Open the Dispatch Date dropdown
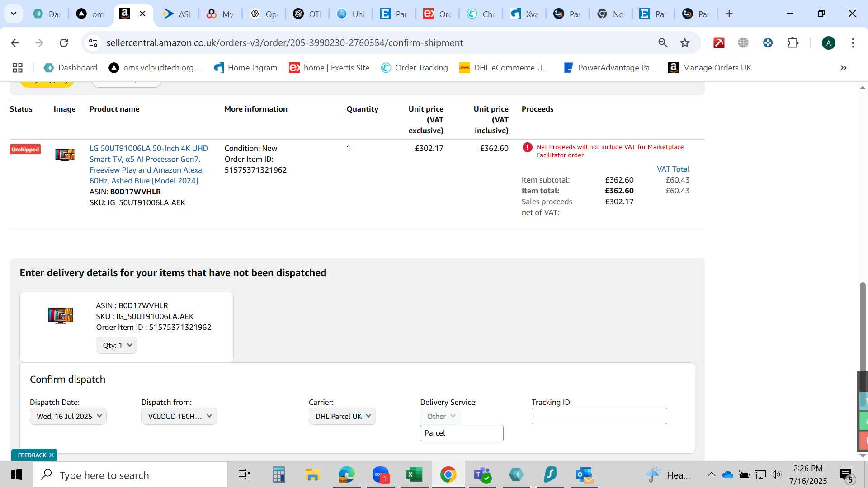Screen dimensions: 868x488 68,416
